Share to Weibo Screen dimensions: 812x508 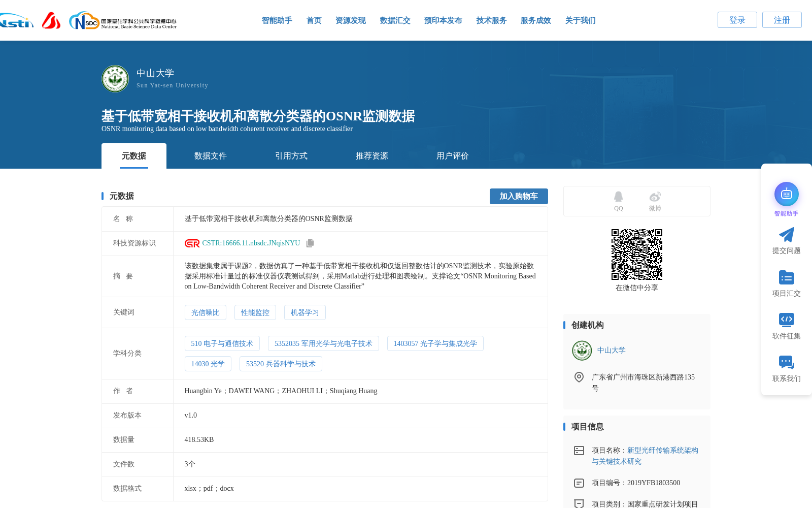pos(655,201)
